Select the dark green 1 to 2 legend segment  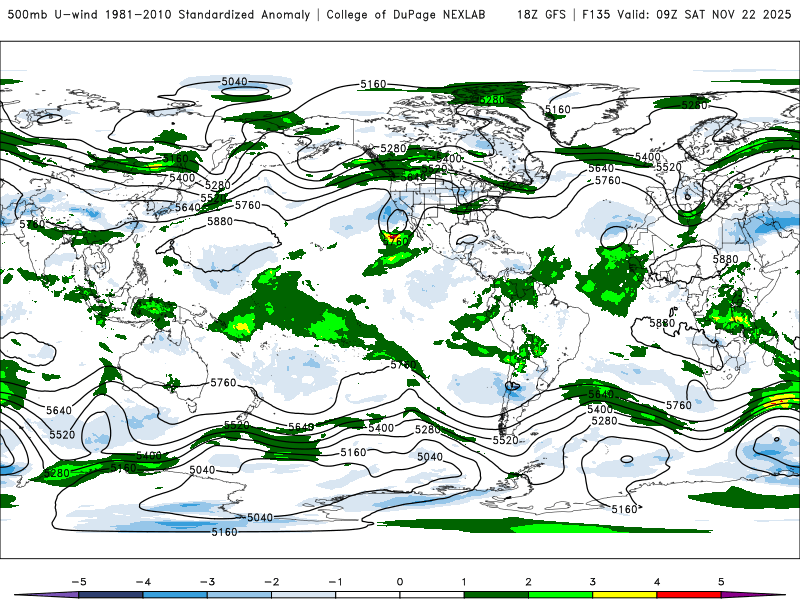click(x=496, y=595)
